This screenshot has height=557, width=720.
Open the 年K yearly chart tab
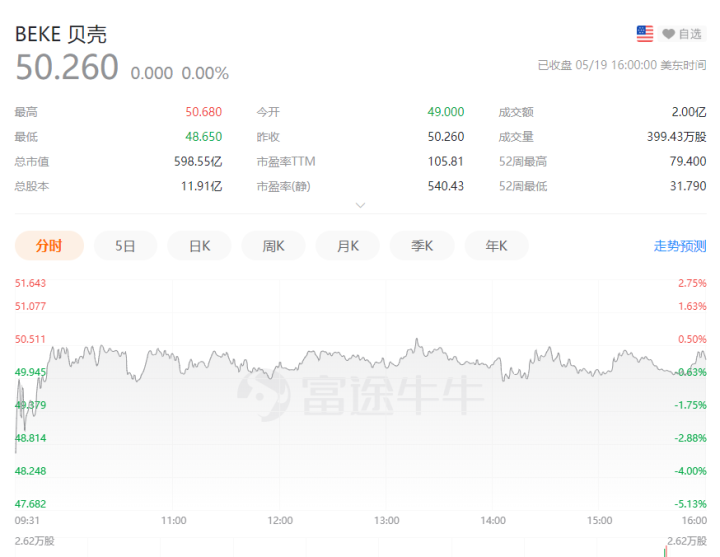pos(496,246)
